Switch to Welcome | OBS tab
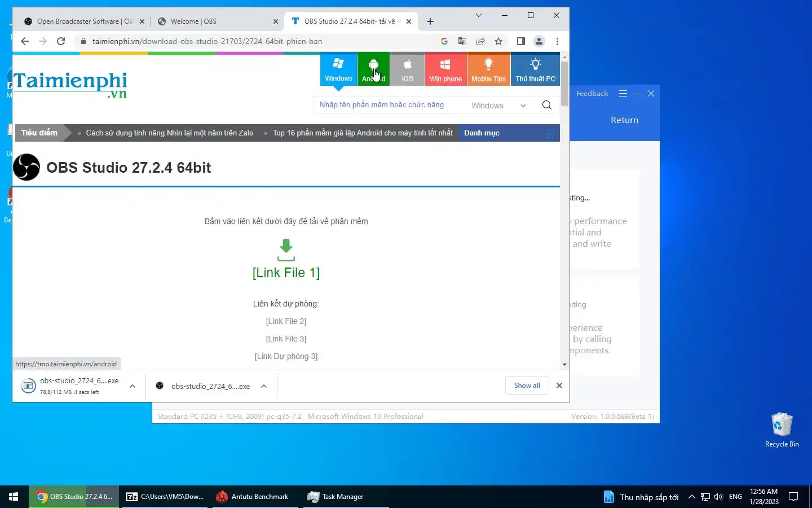The image size is (812, 508). coord(217,21)
